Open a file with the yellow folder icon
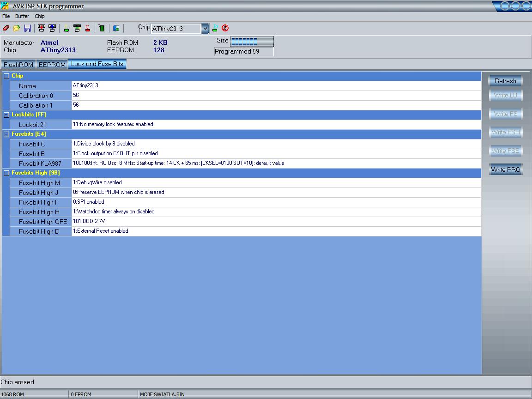The image size is (532, 399). point(16,28)
